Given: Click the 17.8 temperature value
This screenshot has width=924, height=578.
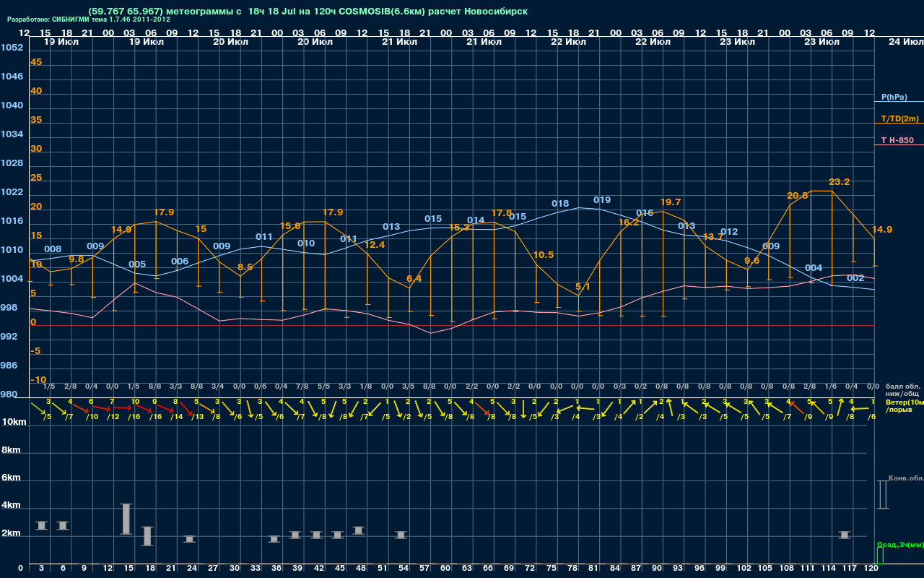Looking at the screenshot, I should tap(502, 213).
